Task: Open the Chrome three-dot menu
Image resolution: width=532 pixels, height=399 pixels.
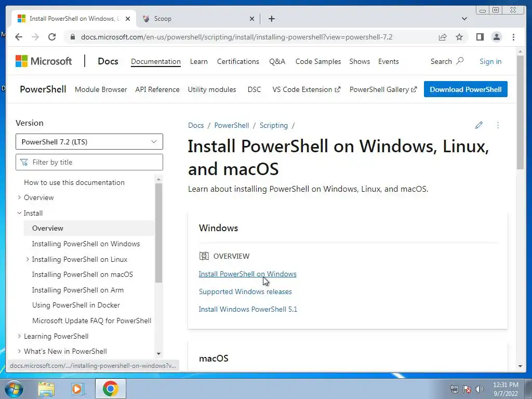Action: [x=513, y=37]
